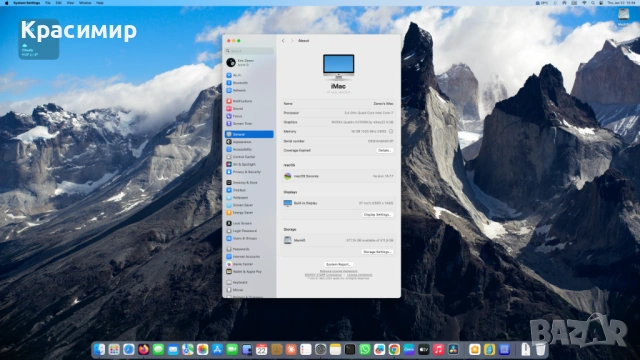Open Desktop & Dock in the sidebar
The width and height of the screenshot is (640, 360).
click(x=249, y=182)
